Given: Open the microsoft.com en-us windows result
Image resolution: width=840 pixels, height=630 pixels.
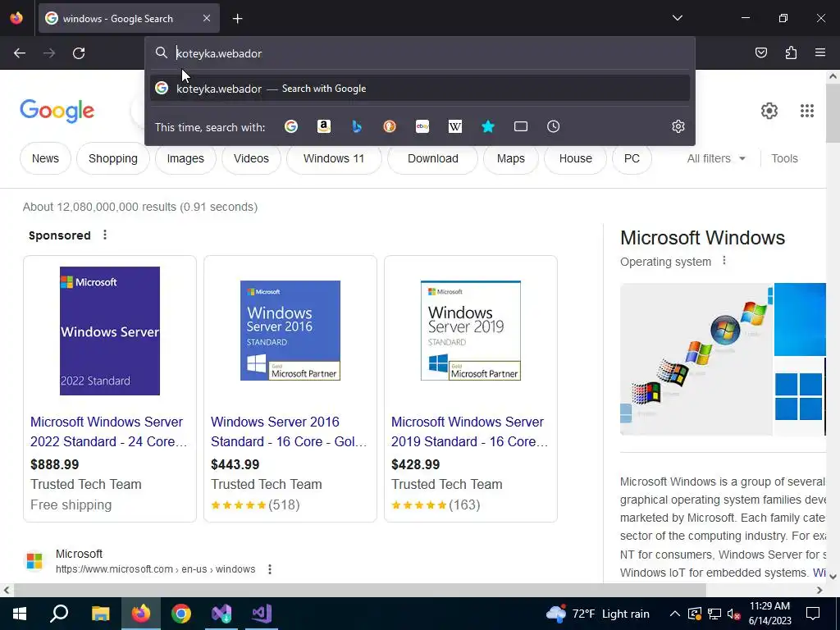Looking at the screenshot, I should click(x=155, y=569).
